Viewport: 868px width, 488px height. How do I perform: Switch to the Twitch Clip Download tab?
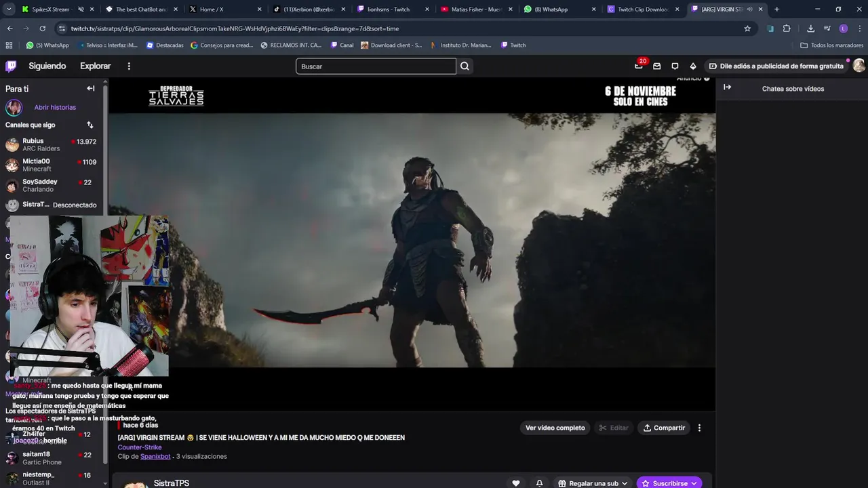(x=642, y=9)
